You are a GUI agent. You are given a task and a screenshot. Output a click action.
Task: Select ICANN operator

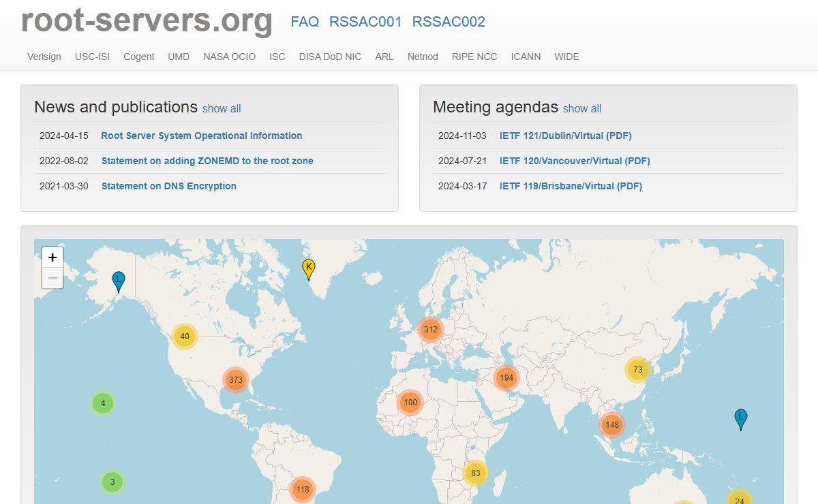(x=526, y=57)
